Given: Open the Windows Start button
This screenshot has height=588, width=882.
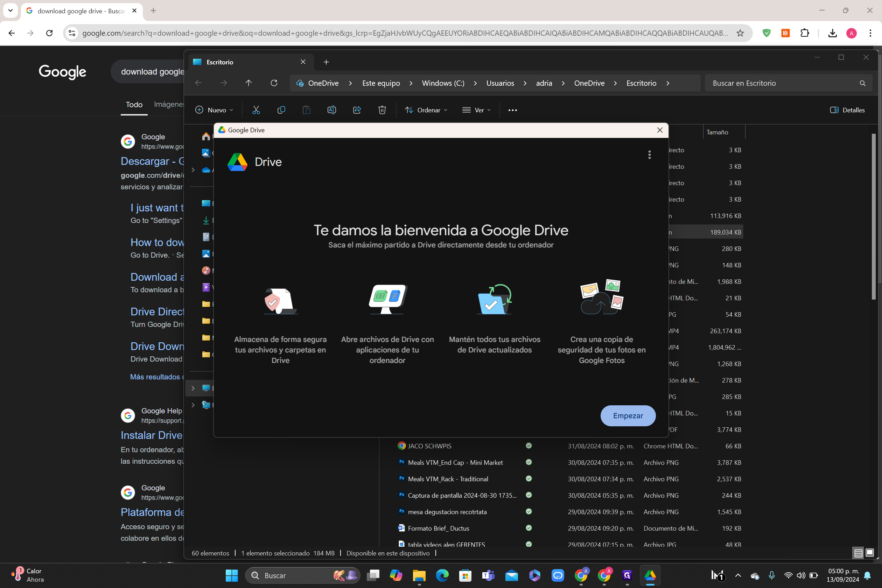Looking at the screenshot, I should pos(232,575).
